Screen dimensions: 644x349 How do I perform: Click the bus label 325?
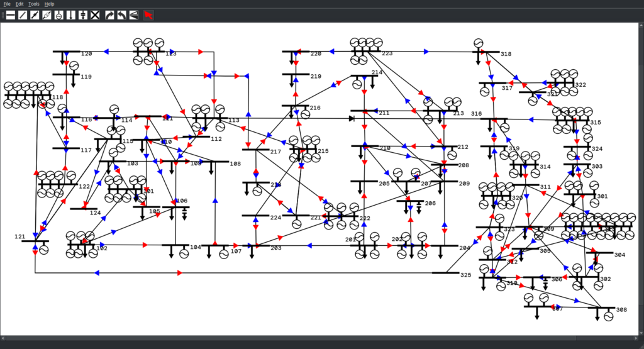tap(466, 275)
